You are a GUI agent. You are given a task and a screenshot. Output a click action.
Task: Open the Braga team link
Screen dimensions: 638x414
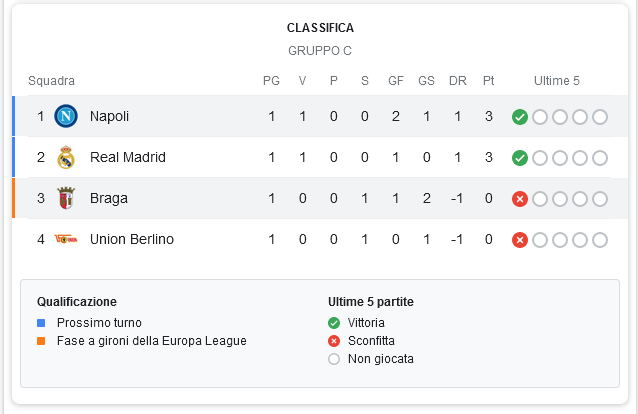[109, 198]
